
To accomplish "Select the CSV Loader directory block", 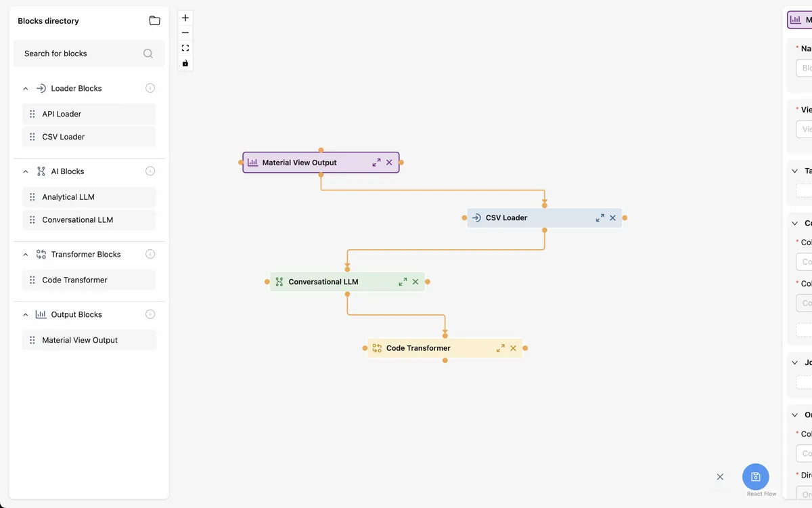I will [x=89, y=137].
